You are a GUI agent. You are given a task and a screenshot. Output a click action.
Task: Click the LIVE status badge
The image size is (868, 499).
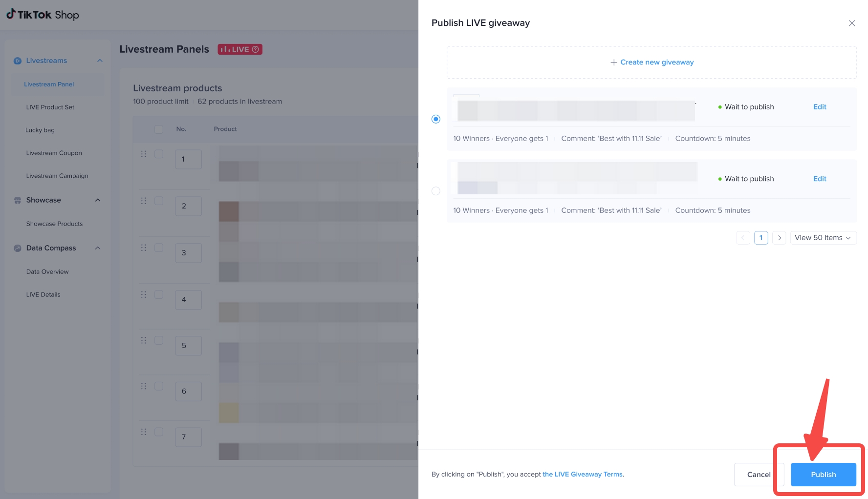(x=239, y=49)
